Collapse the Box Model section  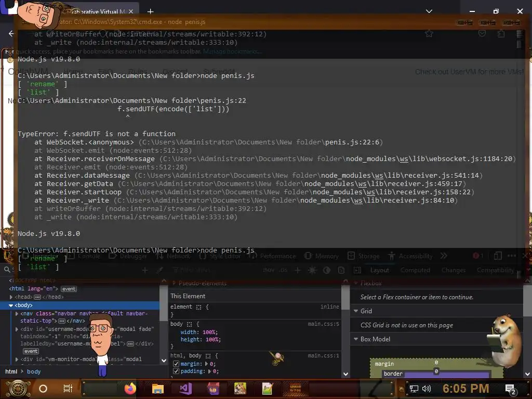click(x=356, y=339)
